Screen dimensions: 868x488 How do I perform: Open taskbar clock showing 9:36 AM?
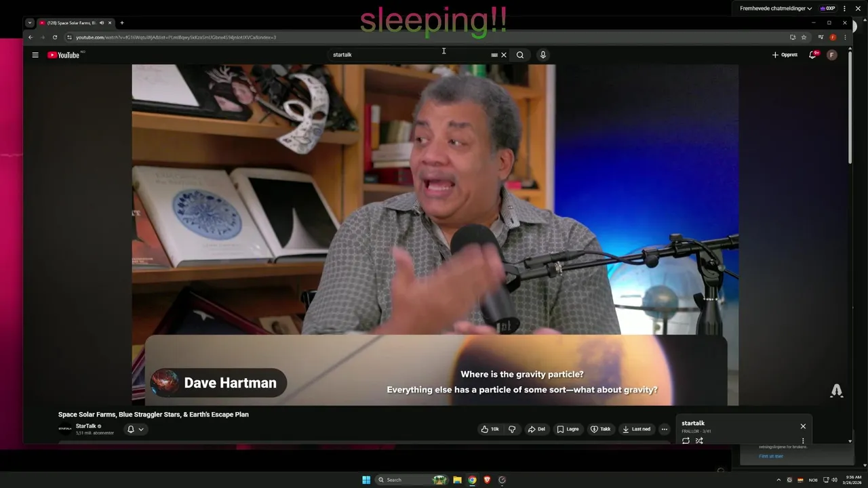853,480
